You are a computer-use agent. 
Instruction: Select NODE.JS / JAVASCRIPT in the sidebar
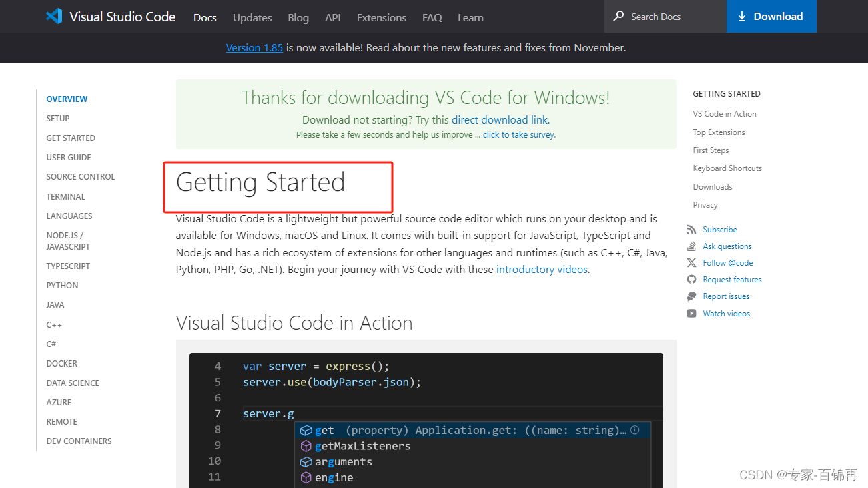tap(68, 241)
